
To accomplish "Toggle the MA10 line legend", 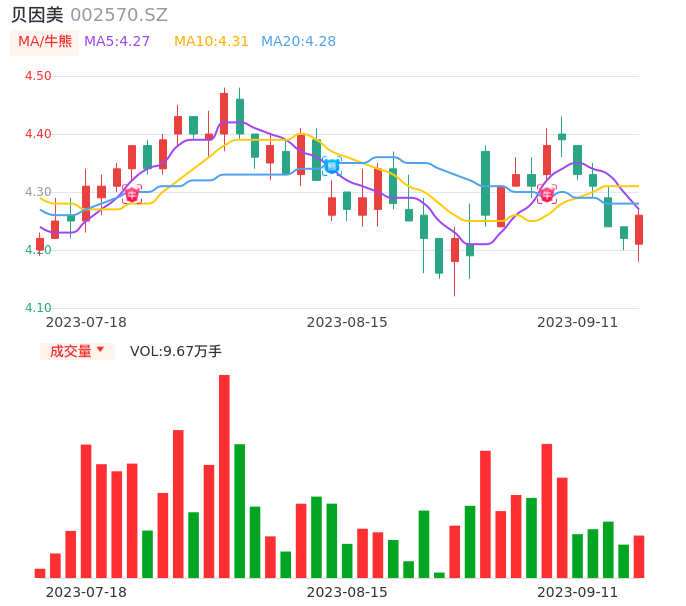I will pos(211,42).
